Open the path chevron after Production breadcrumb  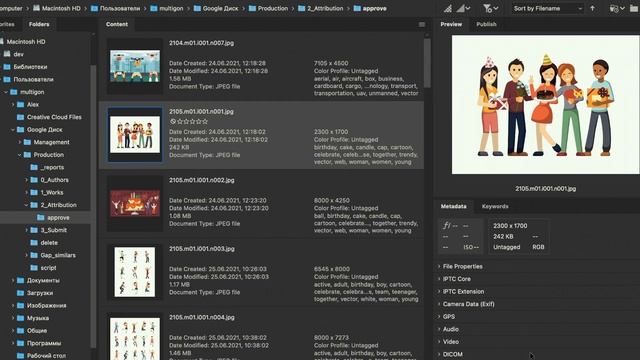click(293, 8)
